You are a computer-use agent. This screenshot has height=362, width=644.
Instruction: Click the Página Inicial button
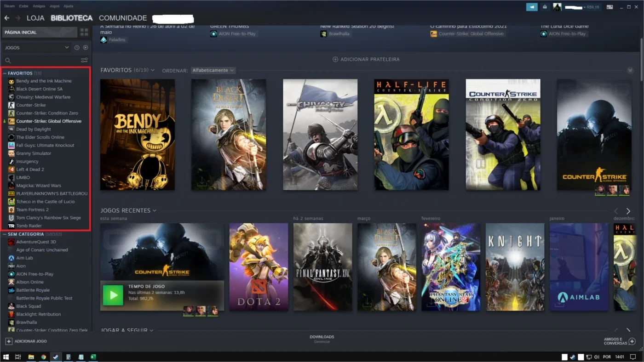[x=40, y=32]
